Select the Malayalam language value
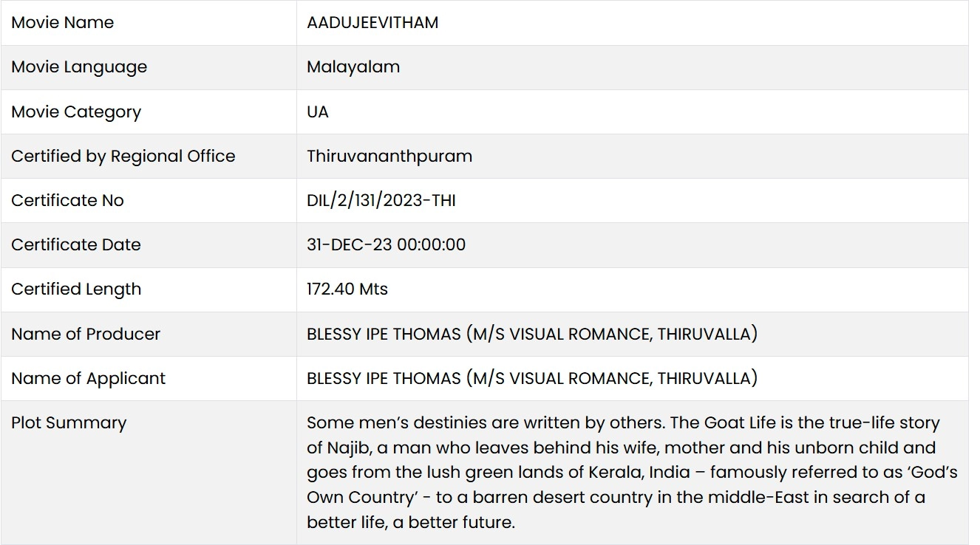980x545 pixels. pyautogui.click(x=353, y=67)
